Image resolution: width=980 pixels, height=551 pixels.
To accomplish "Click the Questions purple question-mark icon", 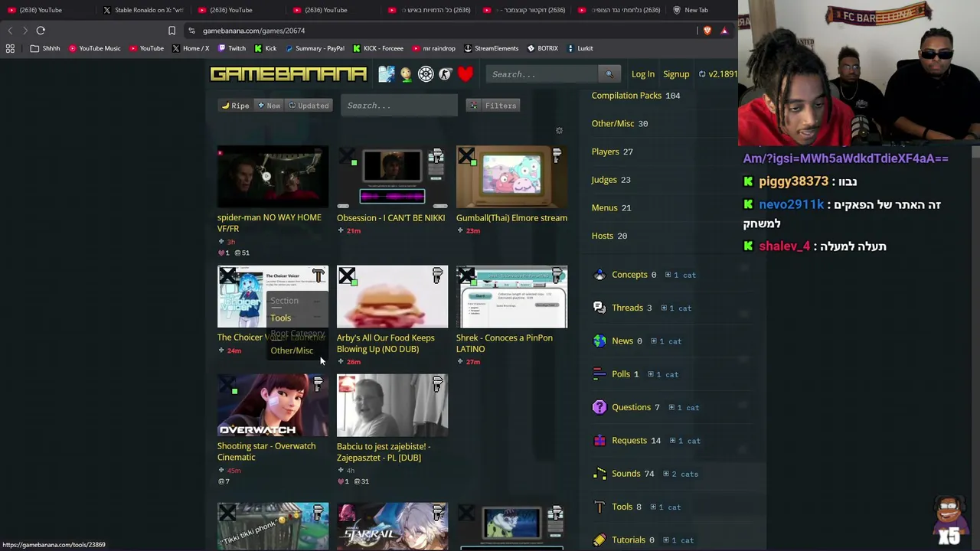I will 599,408.
